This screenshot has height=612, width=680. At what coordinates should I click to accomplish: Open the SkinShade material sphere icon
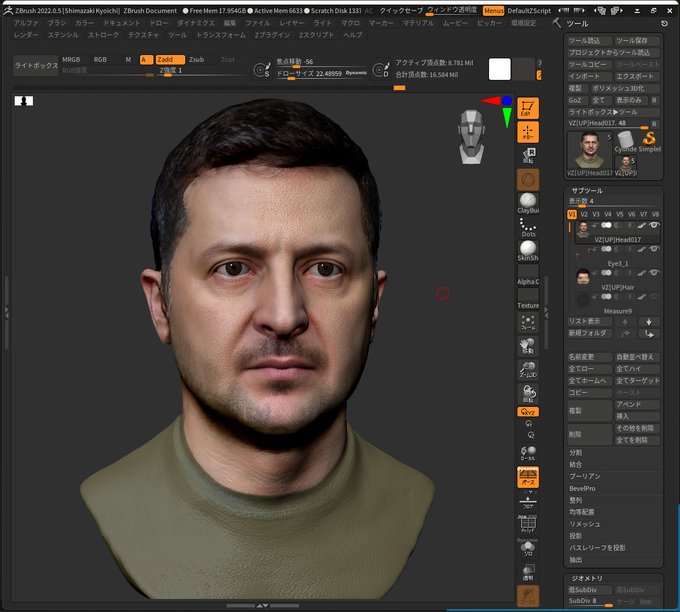(x=528, y=249)
